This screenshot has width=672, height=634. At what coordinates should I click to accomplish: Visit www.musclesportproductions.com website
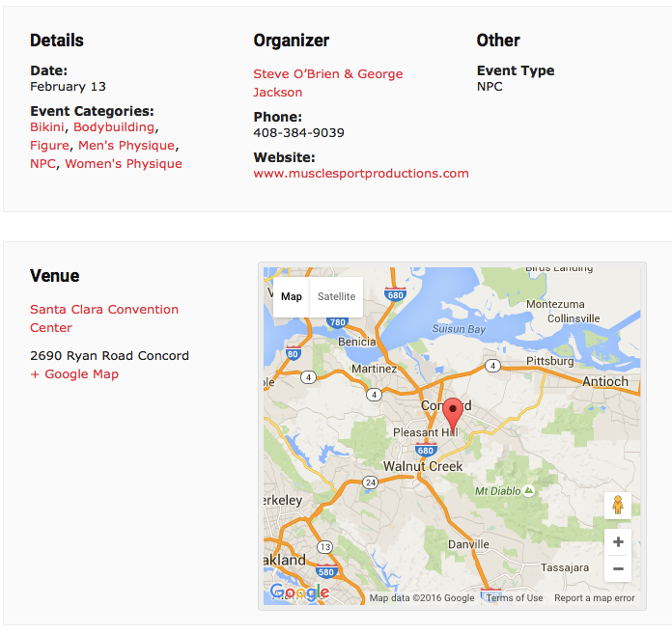[361, 174]
